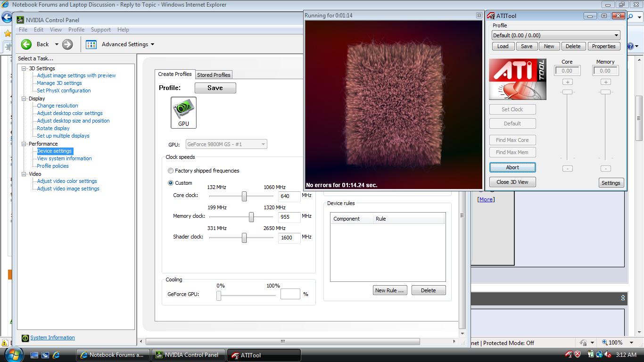
Task: Collapse the Performance tree node
Action: (x=24, y=144)
